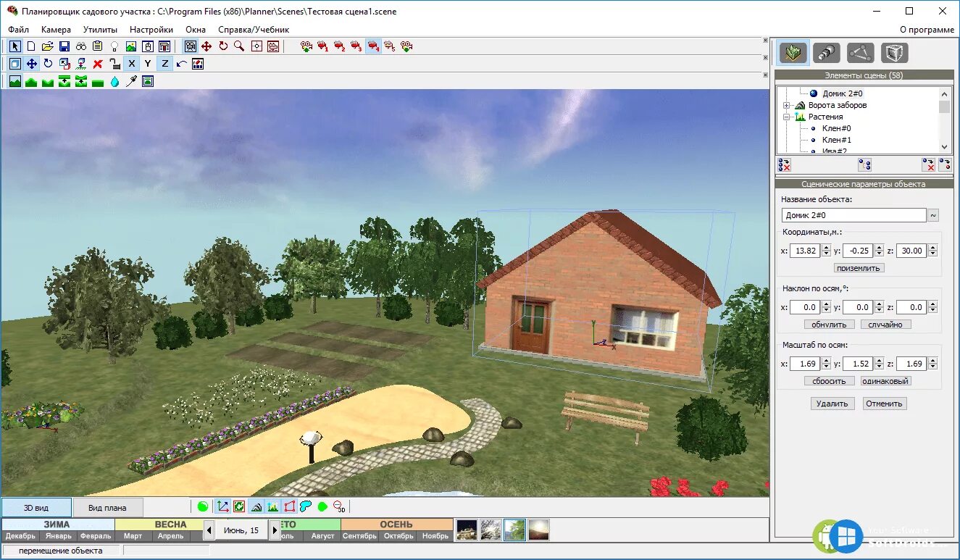This screenshot has height=560, width=960.
Task: Select the eyedropper tool in terrain toolbar
Action: pyautogui.click(x=131, y=82)
